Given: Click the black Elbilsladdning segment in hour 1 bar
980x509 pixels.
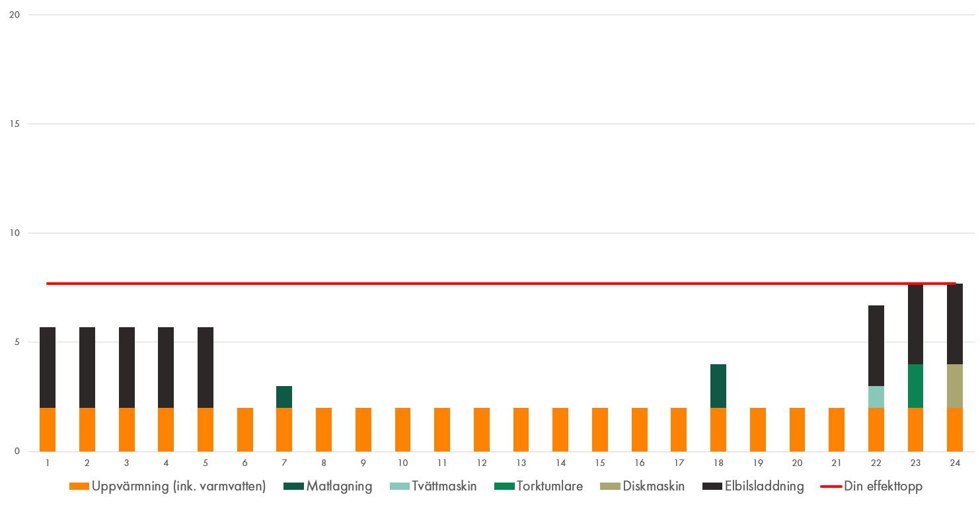Looking at the screenshot, I should [x=48, y=368].
